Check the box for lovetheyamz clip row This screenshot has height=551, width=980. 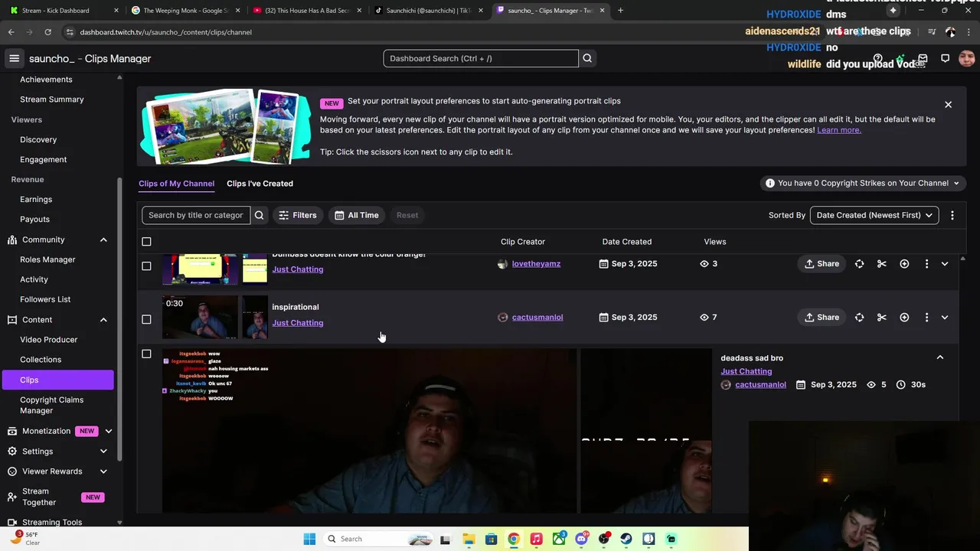click(146, 266)
